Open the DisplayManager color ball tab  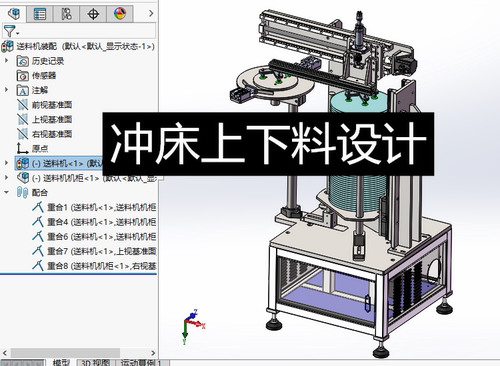point(120,14)
